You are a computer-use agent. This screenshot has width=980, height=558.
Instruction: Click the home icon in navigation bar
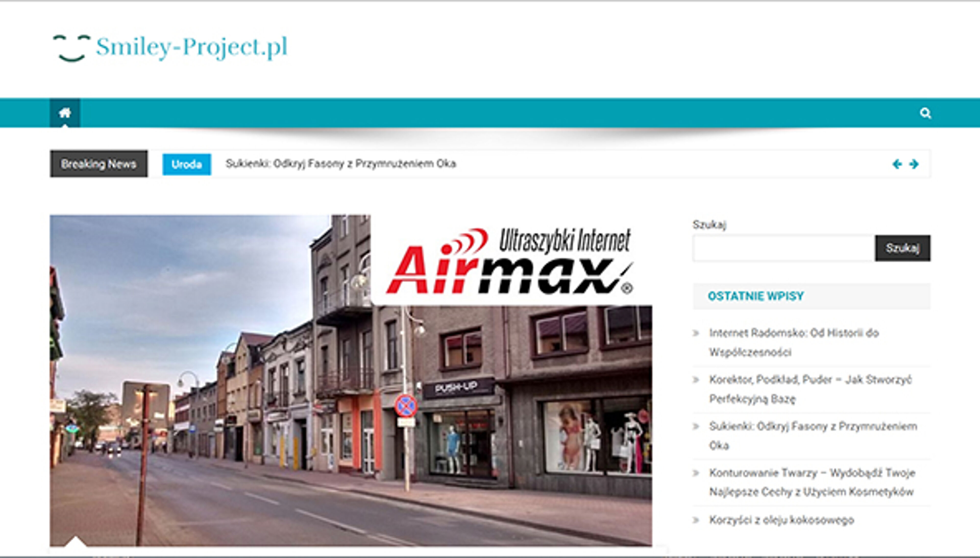pos(65,113)
